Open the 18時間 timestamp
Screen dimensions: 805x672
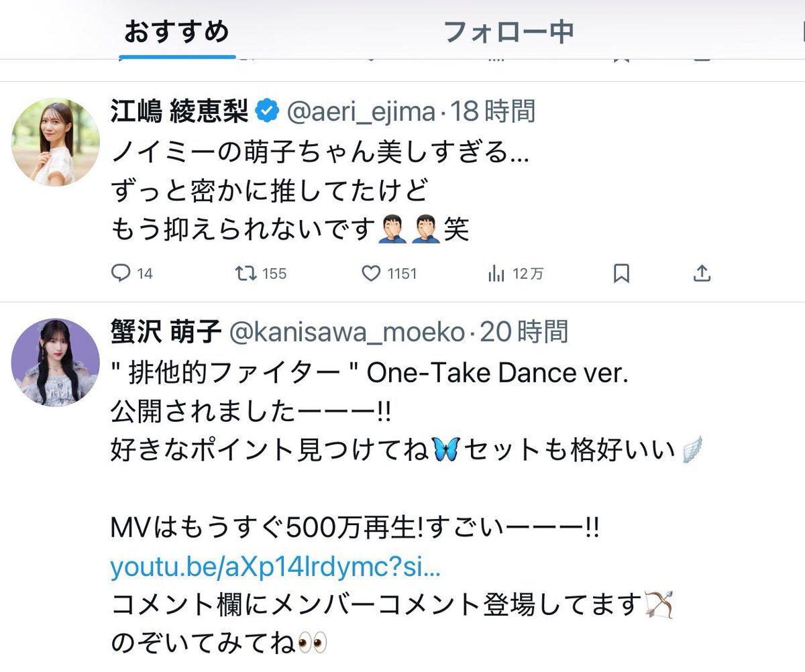point(493,111)
